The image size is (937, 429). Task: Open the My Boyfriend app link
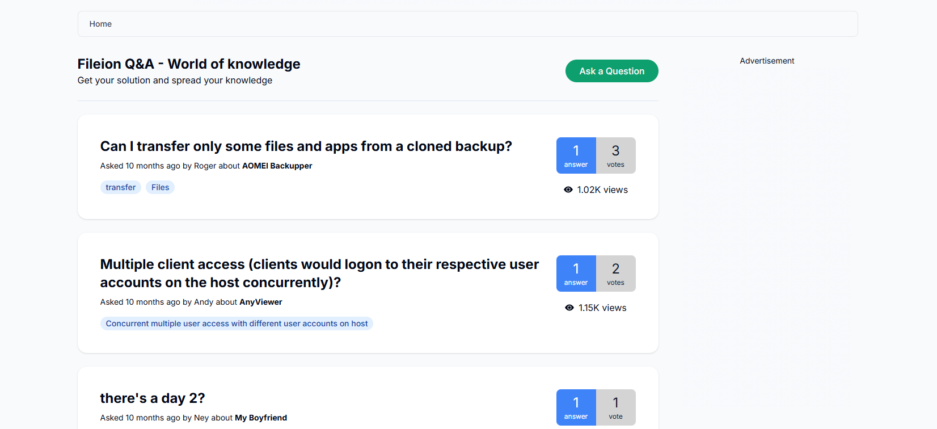[261, 418]
